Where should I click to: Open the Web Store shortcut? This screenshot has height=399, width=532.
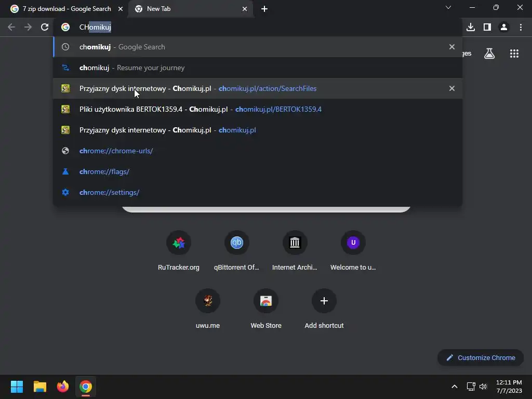point(266,309)
